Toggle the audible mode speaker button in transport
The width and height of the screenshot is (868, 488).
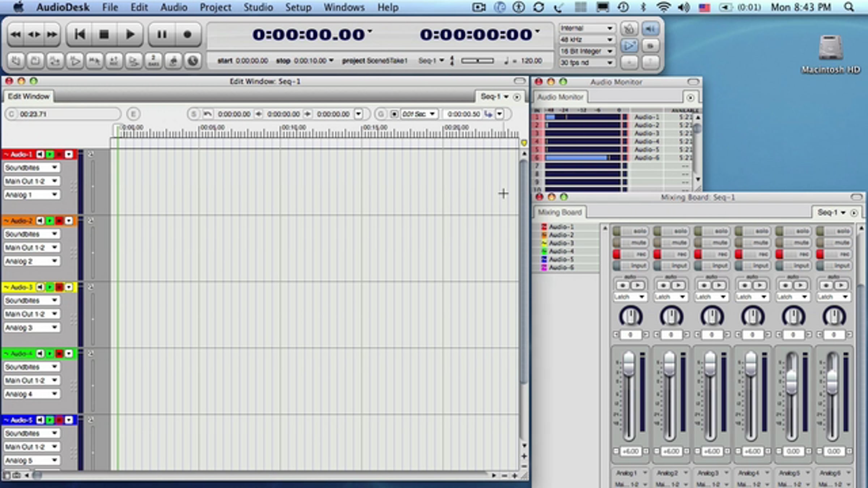pyautogui.click(x=650, y=29)
